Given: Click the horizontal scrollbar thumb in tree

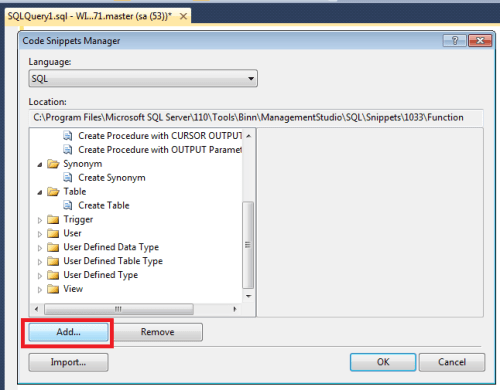Looking at the screenshot, I should coord(119,309).
